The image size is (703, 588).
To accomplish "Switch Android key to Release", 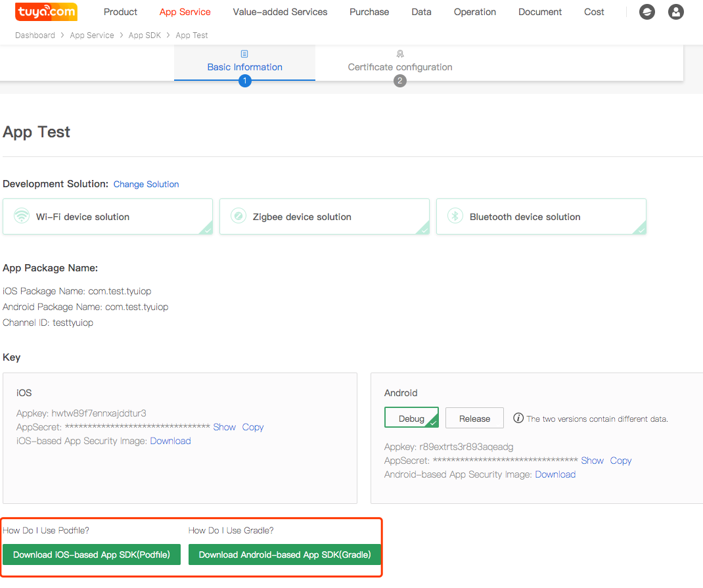I will [x=474, y=418].
